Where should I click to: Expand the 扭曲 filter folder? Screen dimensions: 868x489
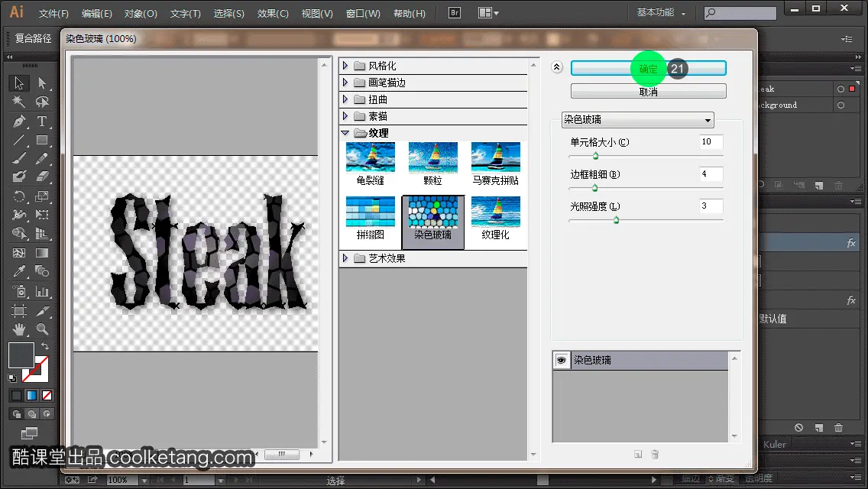345,99
